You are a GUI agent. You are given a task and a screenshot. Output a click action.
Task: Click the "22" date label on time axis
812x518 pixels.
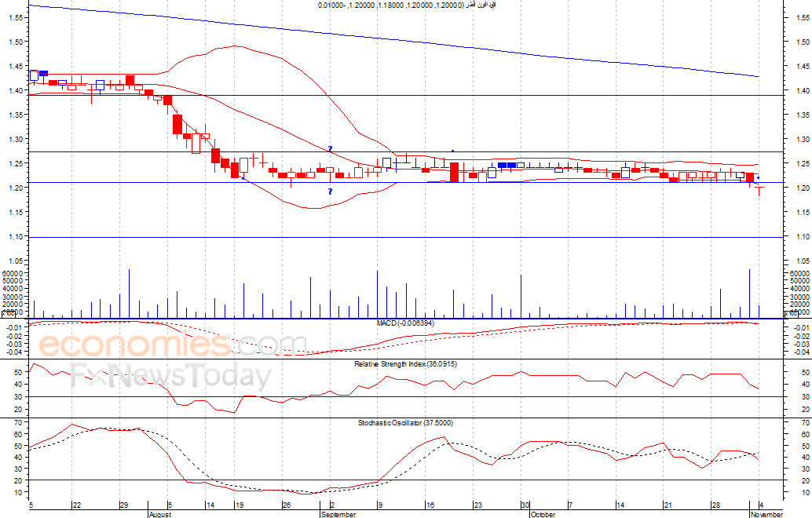pos(76,505)
